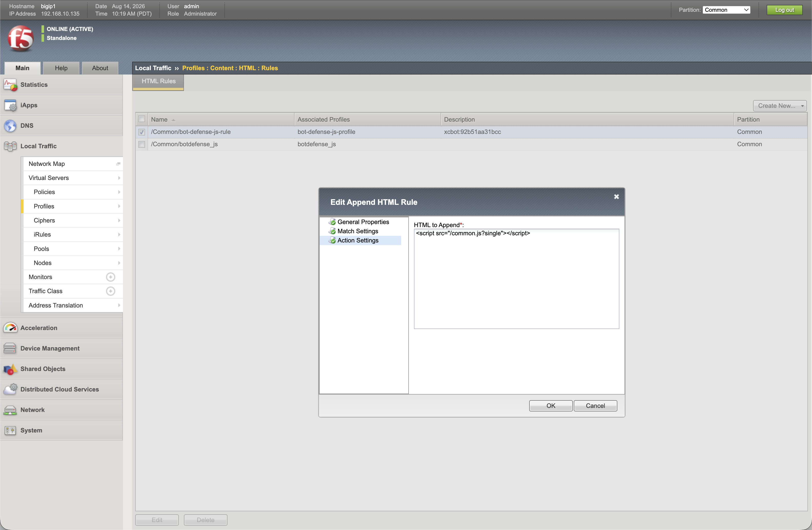Close the Edit Append HTML Rule dialog
The width and height of the screenshot is (812, 530).
[617, 197]
